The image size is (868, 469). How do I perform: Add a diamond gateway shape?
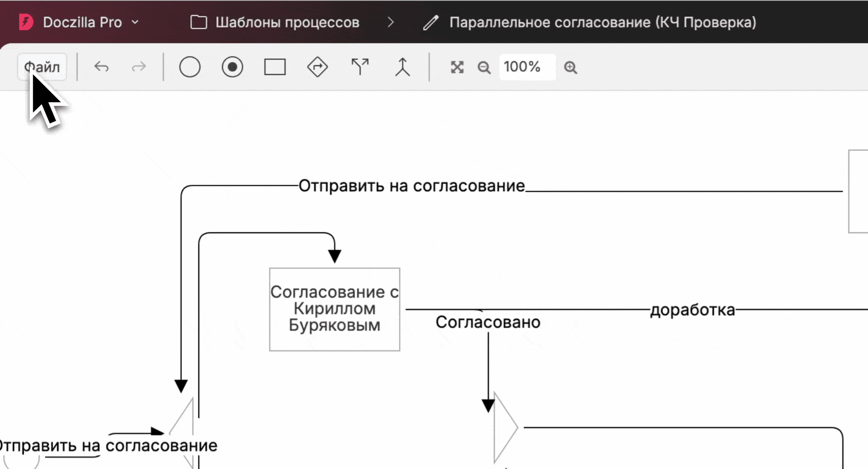[317, 67]
